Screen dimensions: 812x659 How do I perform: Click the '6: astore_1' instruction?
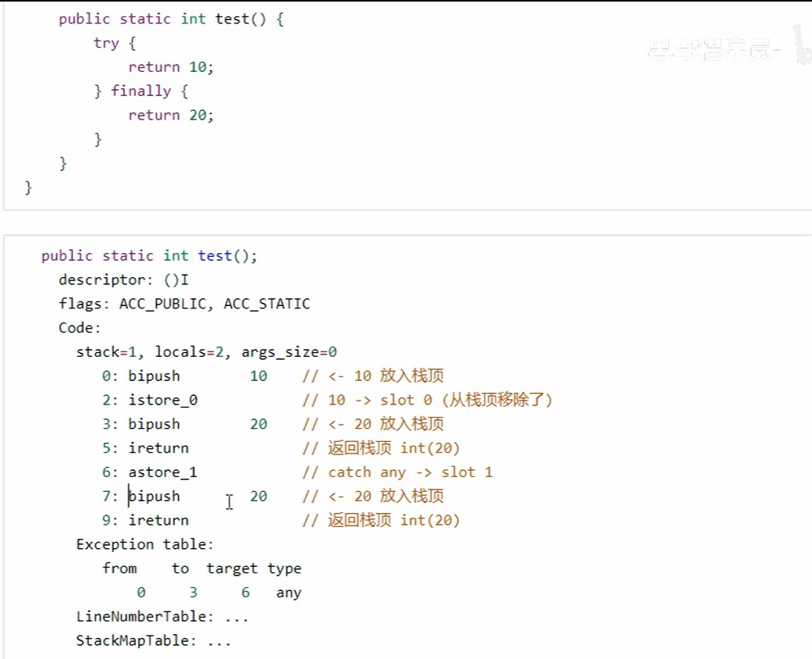pyautogui.click(x=150, y=472)
